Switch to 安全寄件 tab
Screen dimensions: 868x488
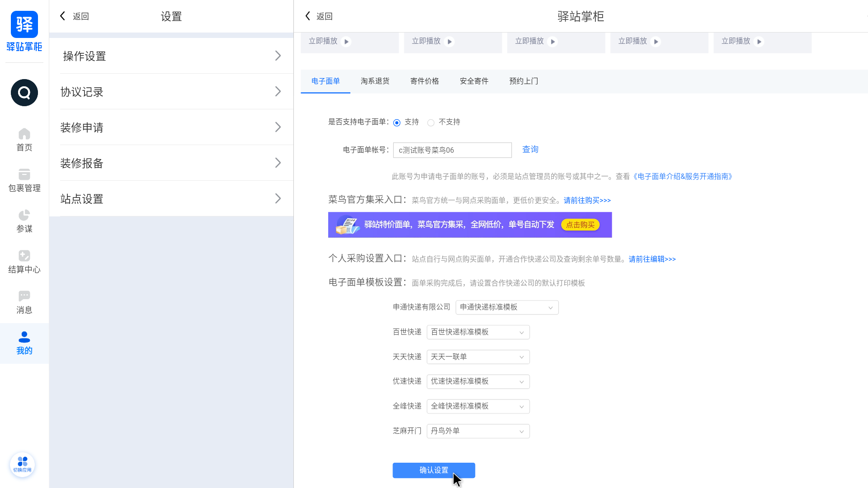click(x=474, y=81)
